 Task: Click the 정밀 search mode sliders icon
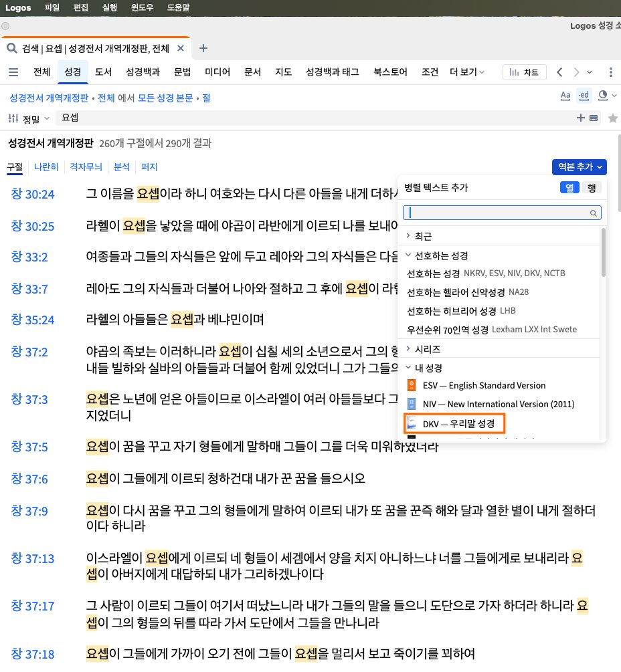point(13,118)
